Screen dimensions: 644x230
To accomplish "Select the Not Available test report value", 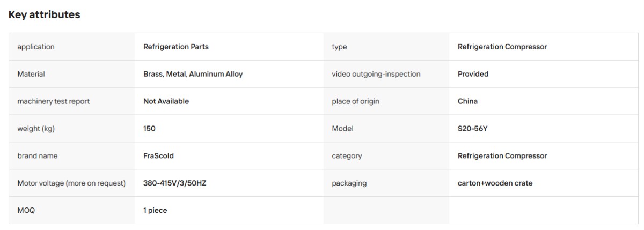I will pyautogui.click(x=166, y=101).
